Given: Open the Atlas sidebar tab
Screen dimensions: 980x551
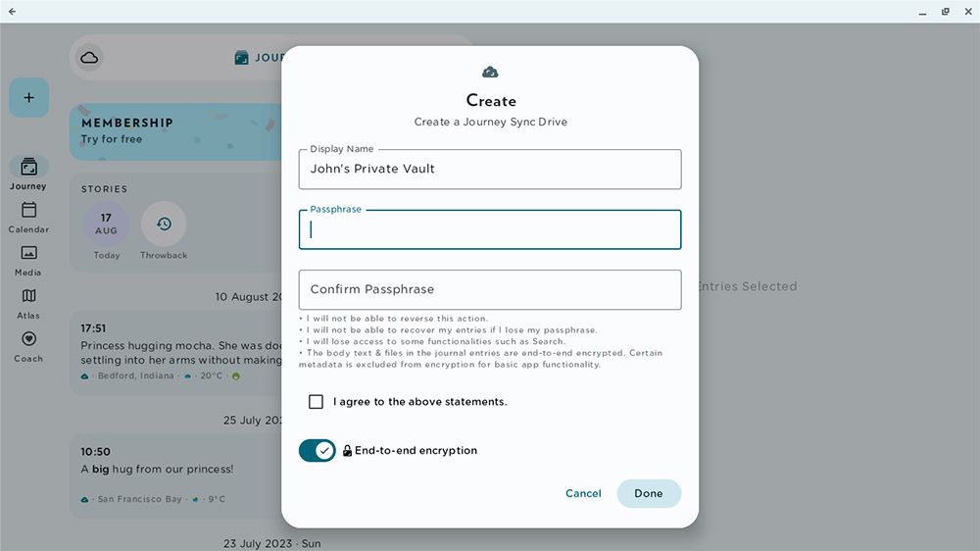Looking at the screenshot, I should (28, 303).
